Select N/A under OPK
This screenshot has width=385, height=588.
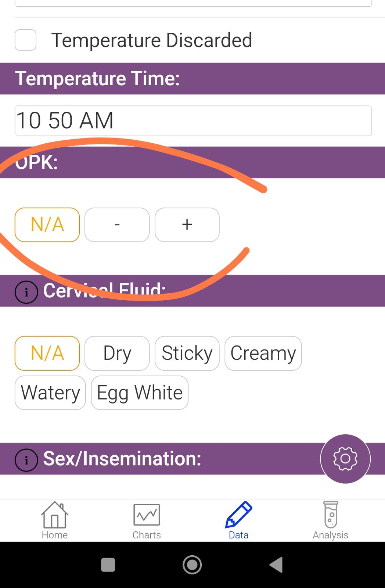(47, 225)
